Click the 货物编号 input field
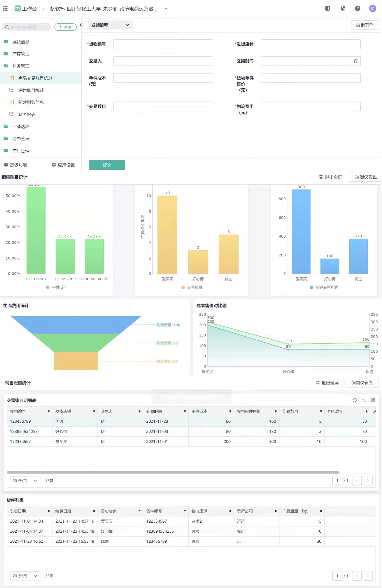Viewport: 382px width, 588px height. point(163,44)
